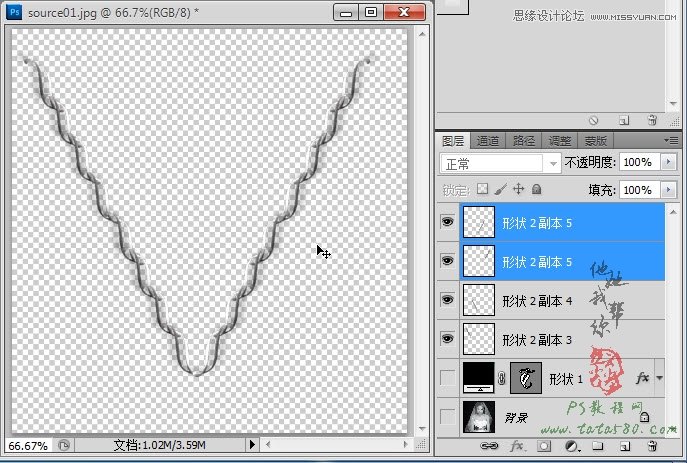Screen dimensions: 687x463
Task: Toggle lock image pixels brush icon
Action: pyautogui.click(x=500, y=189)
